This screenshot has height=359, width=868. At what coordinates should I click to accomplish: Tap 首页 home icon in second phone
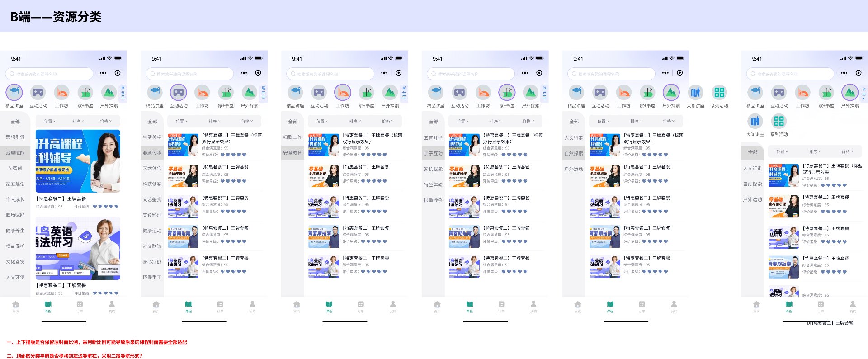pyautogui.click(x=156, y=305)
